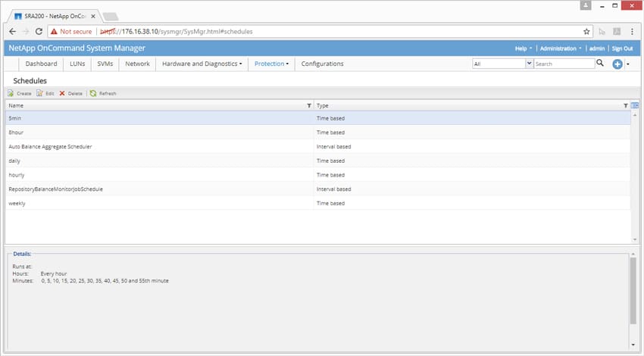Screen dimensions: 644x356
Task: Select the weekly schedule row
Action: point(318,203)
